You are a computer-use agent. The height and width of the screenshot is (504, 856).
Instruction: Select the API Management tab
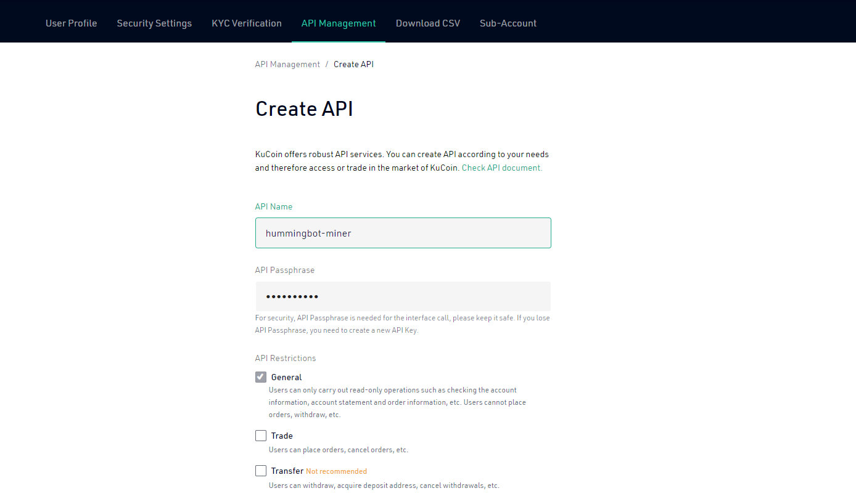click(339, 23)
